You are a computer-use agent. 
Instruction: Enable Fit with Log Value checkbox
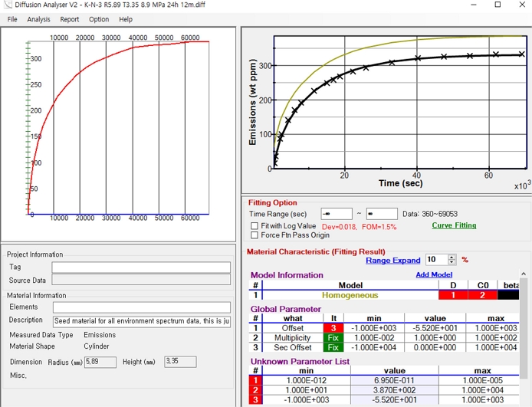point(255,226)
